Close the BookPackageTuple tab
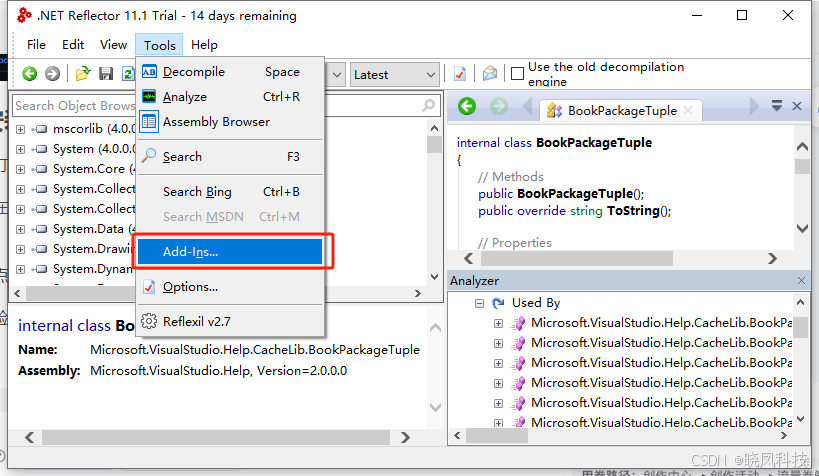This screenshot has width=819, height=476. coord(688,110)
